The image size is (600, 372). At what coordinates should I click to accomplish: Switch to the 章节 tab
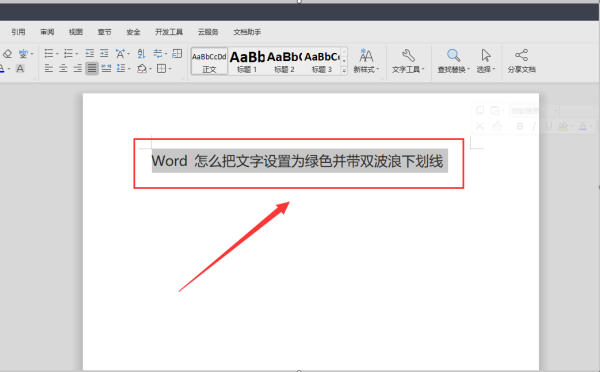[104, 32]
